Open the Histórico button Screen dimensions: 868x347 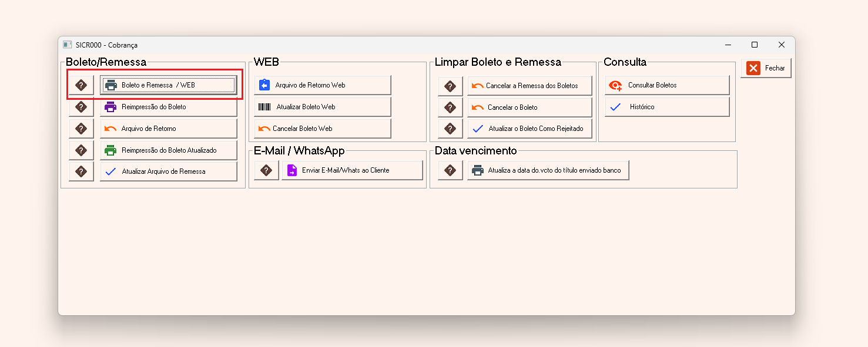(x=666, y=107)
